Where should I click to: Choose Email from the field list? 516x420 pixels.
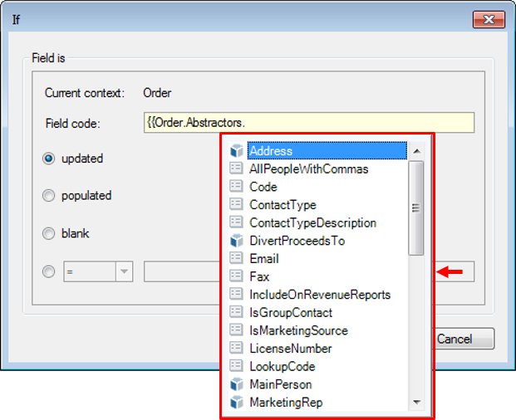tap(264, 259)
